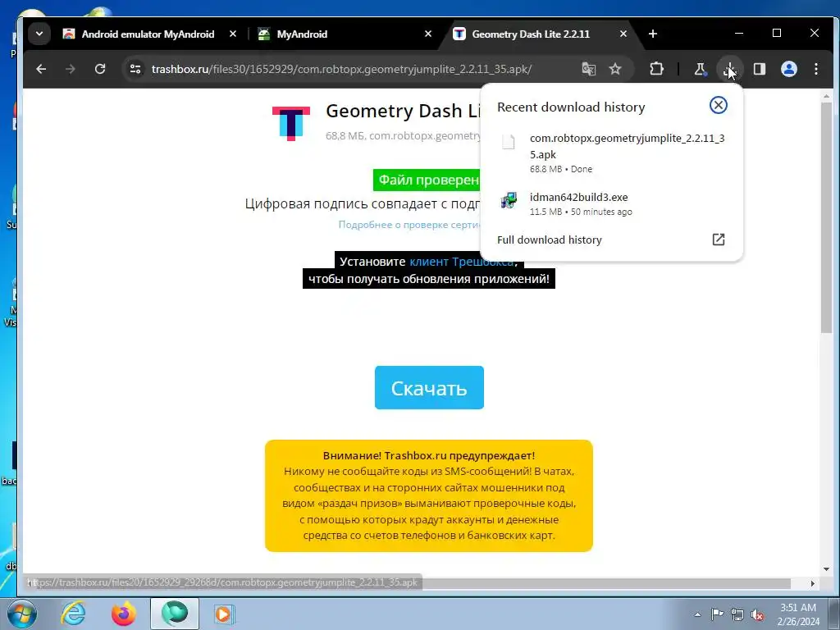The height and width of the screenshot is (630, 840).
Task: Open the Action Center flag icon
Action: [717, 614]
